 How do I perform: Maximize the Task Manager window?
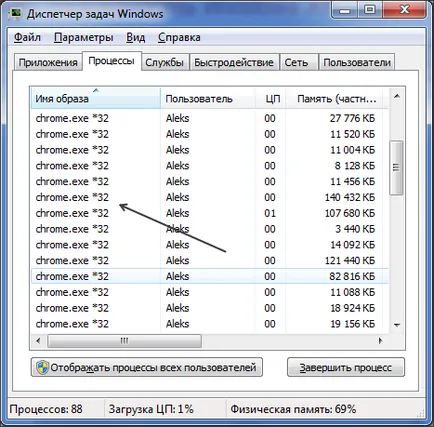(x=370, y=10)
